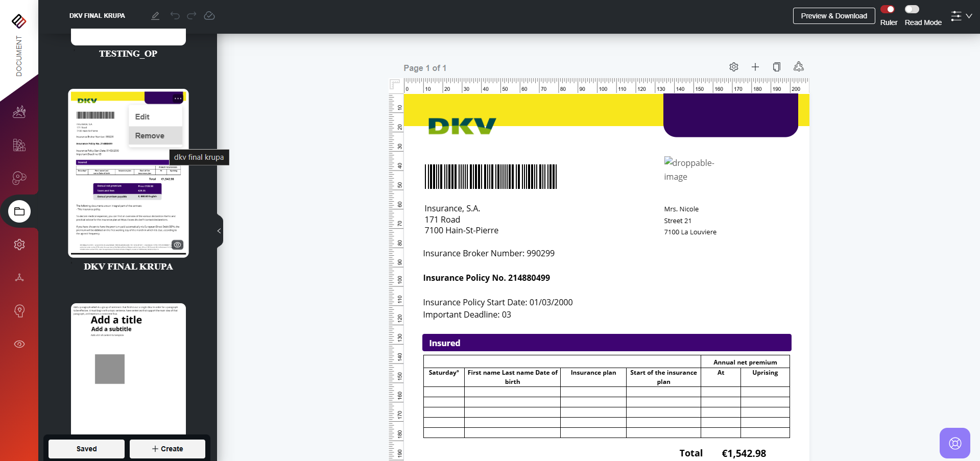Choose Edit from the thumbnail context menu
980x461 pixels.
coord(142,117)
